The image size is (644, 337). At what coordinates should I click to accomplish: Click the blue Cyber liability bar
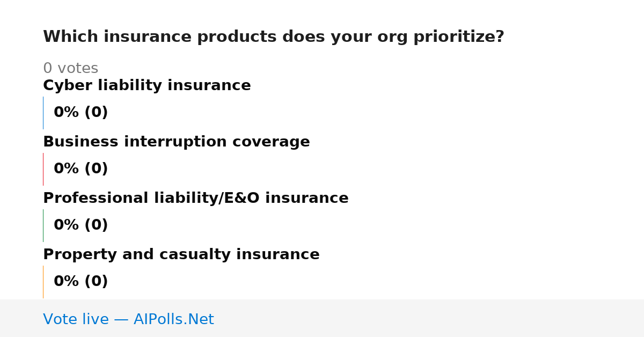coord(43,113)
